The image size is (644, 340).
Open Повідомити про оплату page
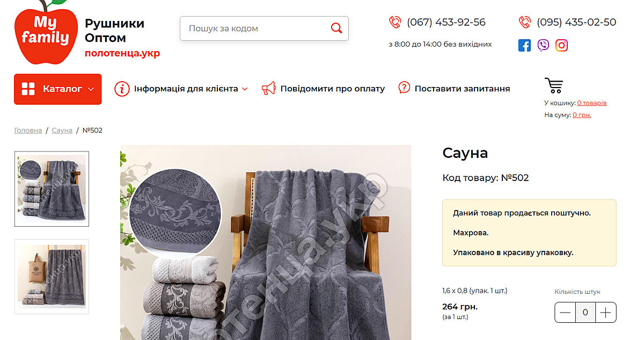(x=323, y=89)
